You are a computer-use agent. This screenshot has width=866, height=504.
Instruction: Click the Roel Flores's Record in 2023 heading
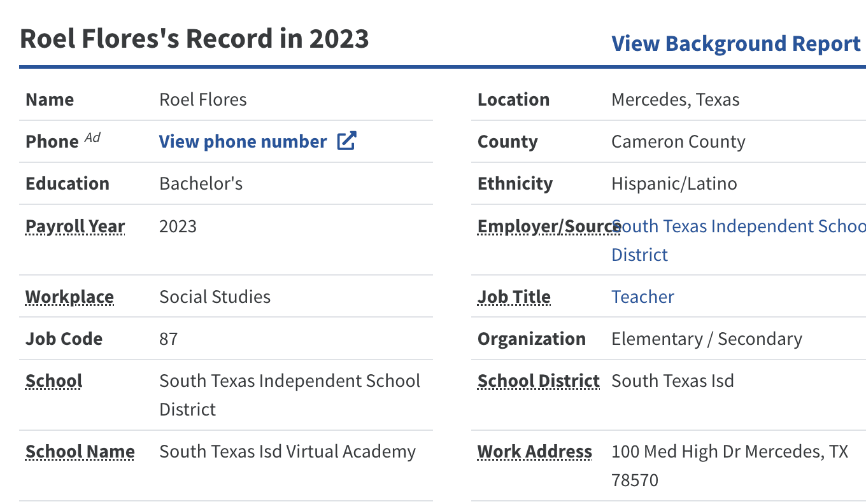pos(194,38)
